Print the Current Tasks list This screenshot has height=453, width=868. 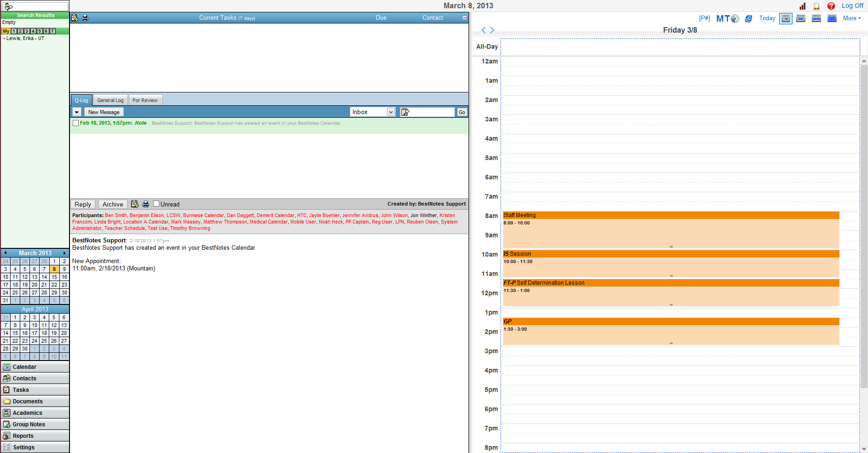click(85, 18)
